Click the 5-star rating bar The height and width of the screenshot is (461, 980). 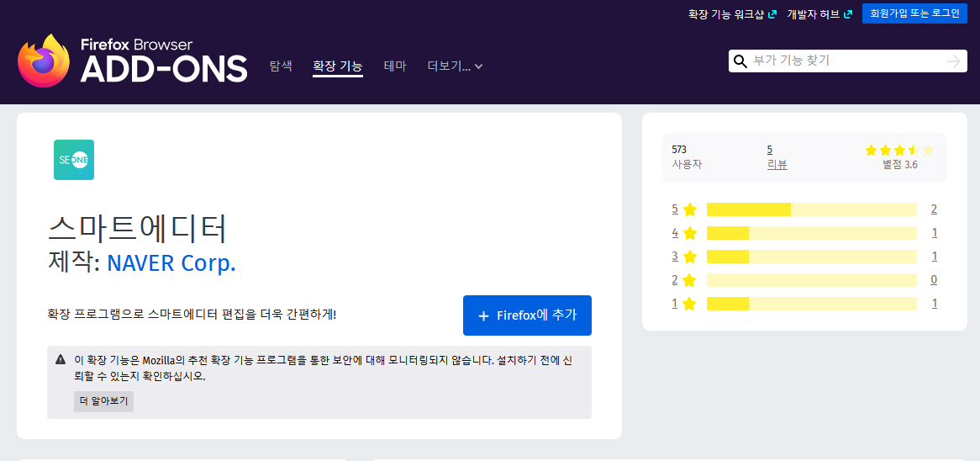coord(811,209)
